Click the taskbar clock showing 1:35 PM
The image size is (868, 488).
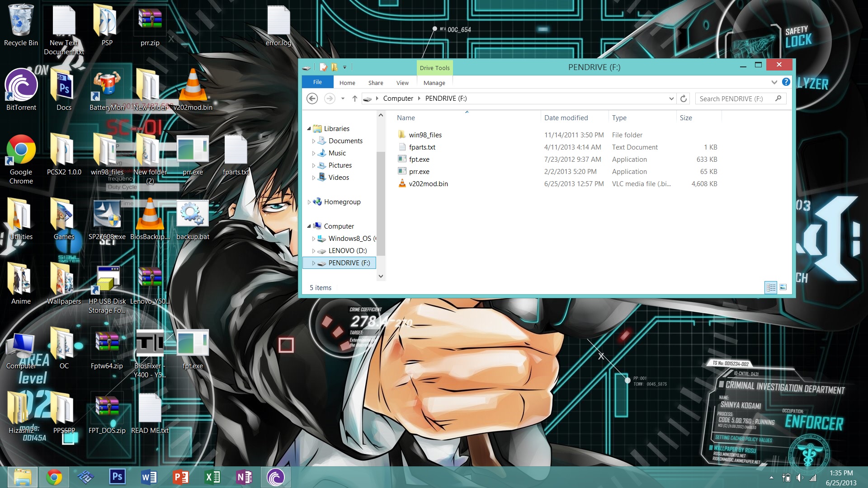[x=841, y=478]
